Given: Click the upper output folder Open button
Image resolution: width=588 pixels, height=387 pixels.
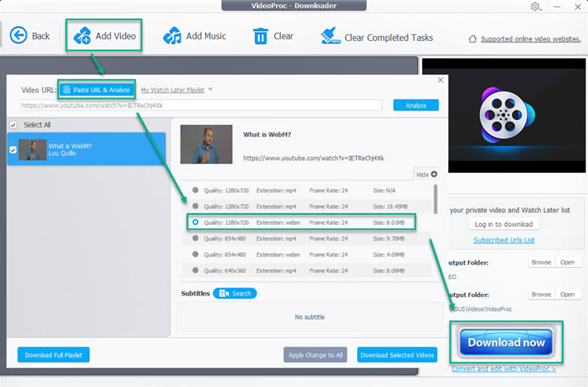Looking at the screenshot, I should [567, 262].
